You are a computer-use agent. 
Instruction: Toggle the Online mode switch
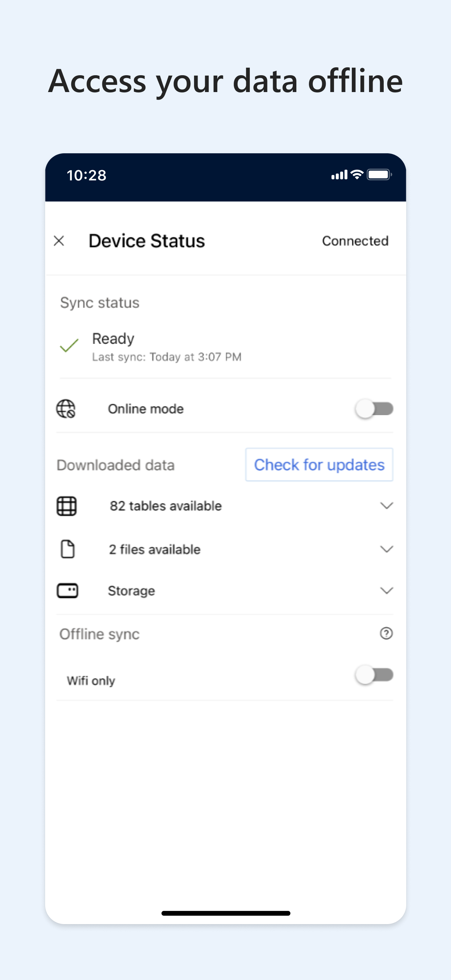[374, 409]
